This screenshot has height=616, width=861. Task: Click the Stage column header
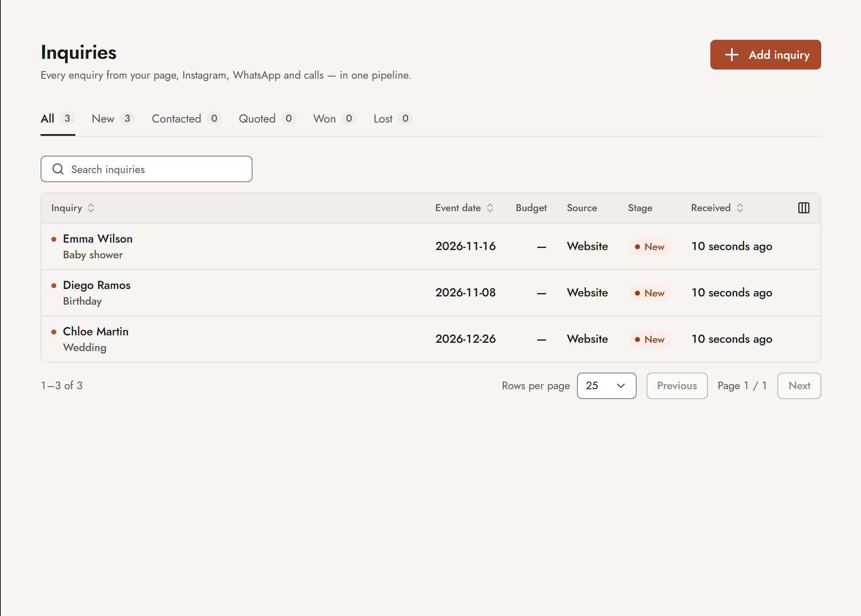pyautogui.click(x=640, y=208)
